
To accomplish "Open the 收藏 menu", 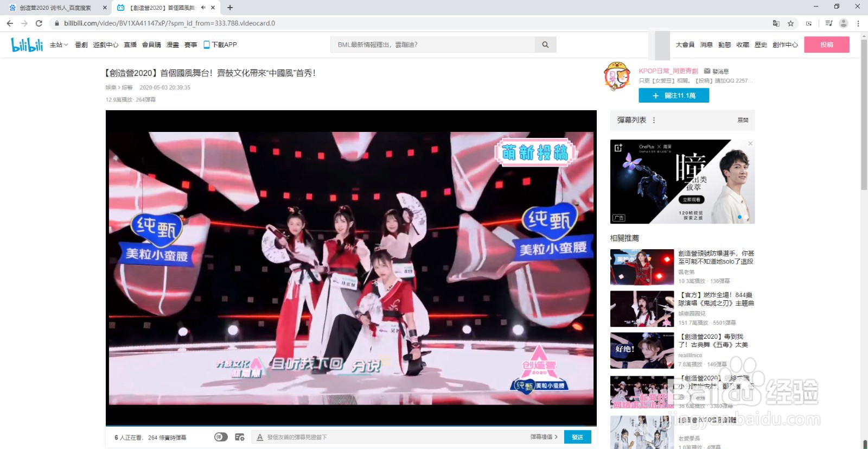I will tap(743, 45).
